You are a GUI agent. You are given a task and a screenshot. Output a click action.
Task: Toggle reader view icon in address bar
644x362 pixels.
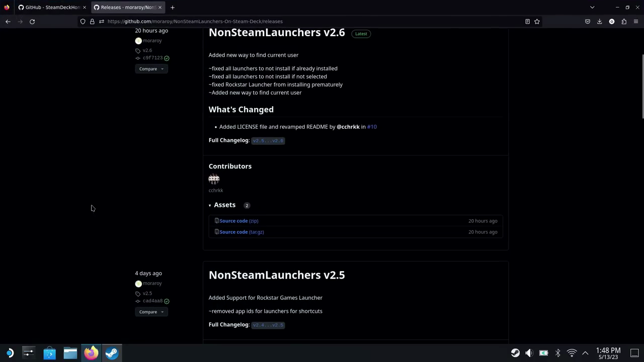point(527,21)
